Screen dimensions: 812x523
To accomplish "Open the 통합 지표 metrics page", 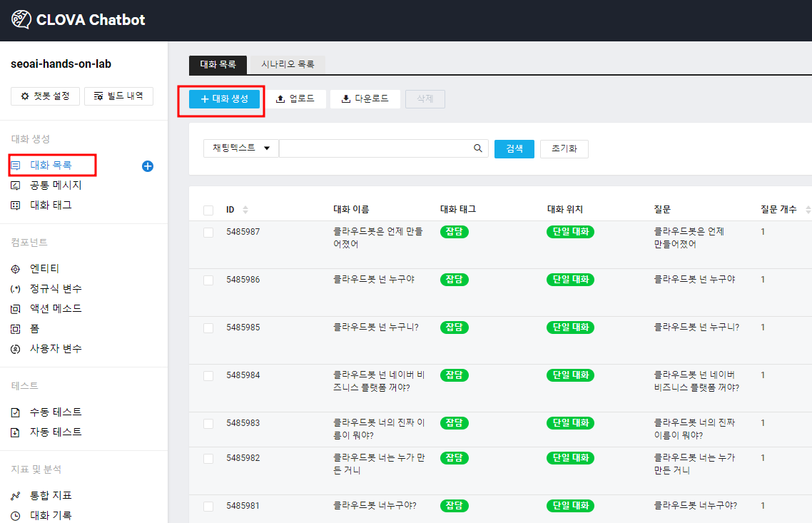I will (x=45, y=494).
